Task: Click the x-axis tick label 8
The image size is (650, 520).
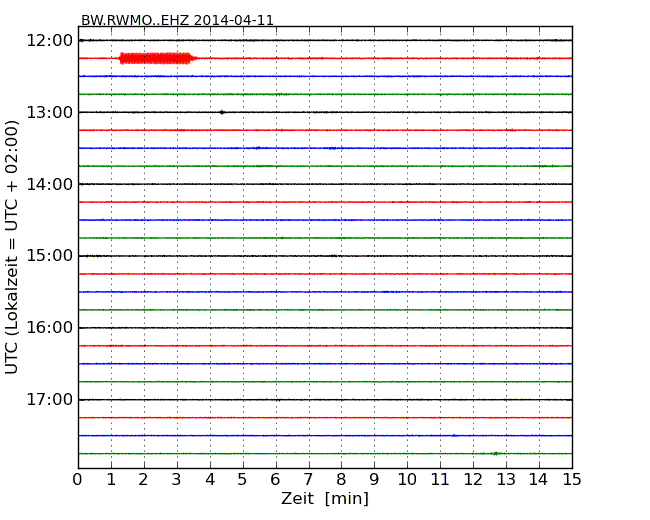Action: click(341, 480)
